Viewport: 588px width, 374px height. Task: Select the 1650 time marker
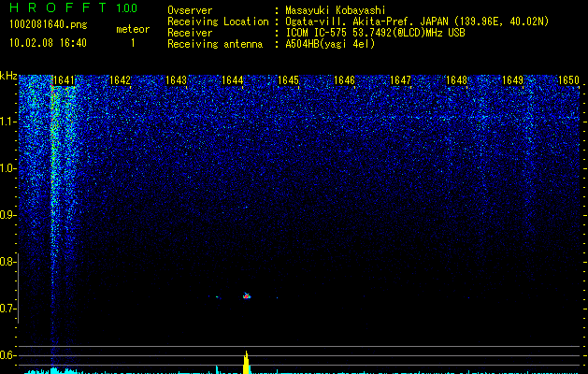pos(569,80)
